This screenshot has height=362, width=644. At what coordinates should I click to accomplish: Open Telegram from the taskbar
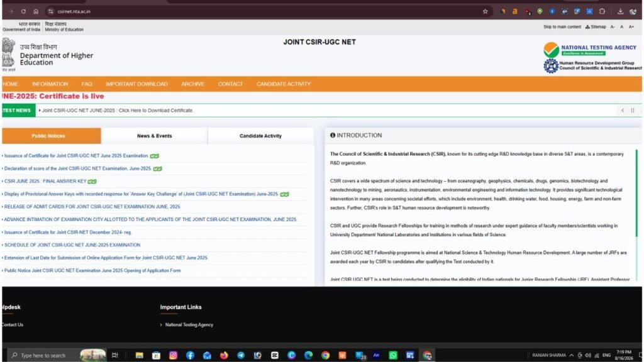pos(241,356)
